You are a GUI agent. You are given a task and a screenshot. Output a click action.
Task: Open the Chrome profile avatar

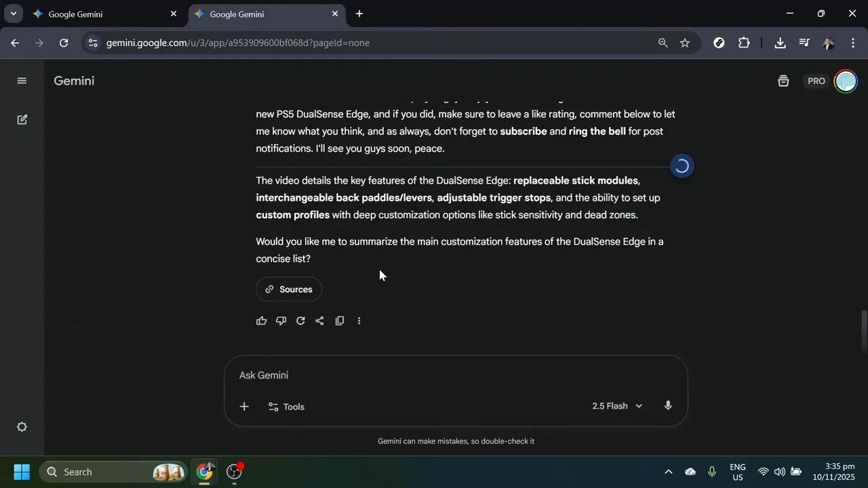tap(828, 43)
